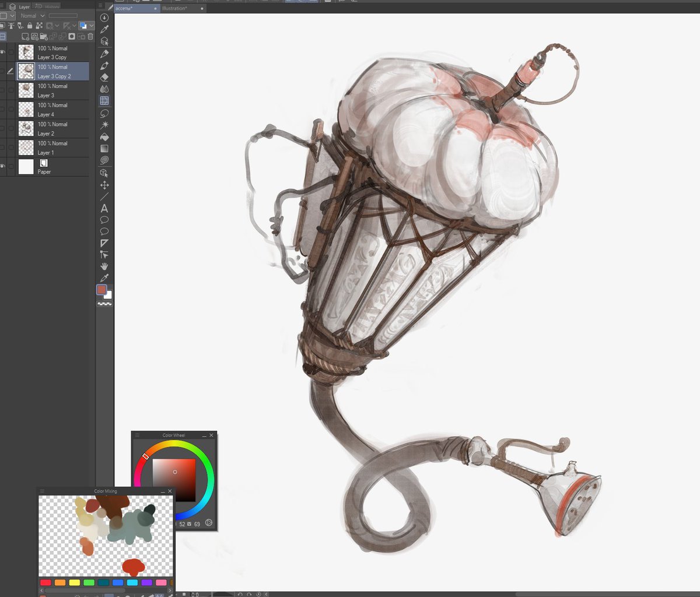The height and width of the screenshot is (597, 700).
Task: Click the white sub color swatch
Action: [108, 296]
